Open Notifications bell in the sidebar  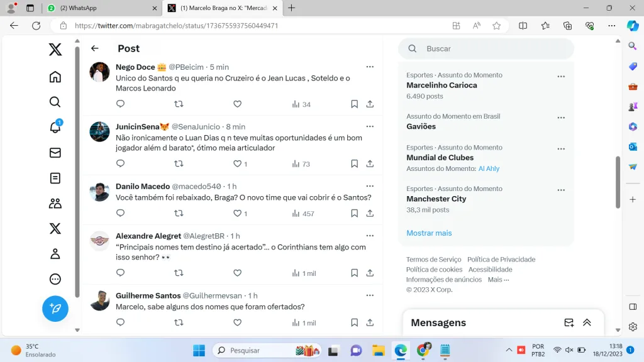point(55,127)
